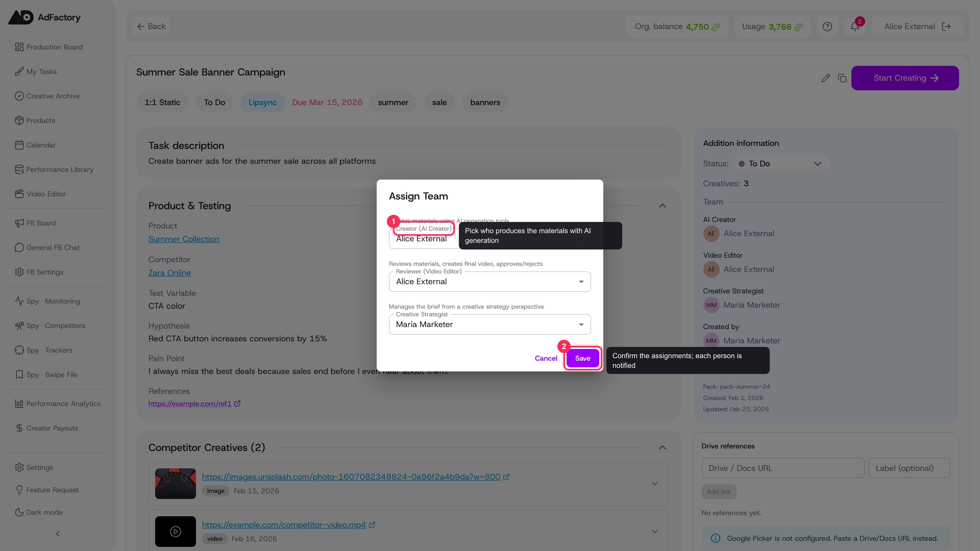Click the banners tag chip
The image size is (980, 551).
point(485,103)
